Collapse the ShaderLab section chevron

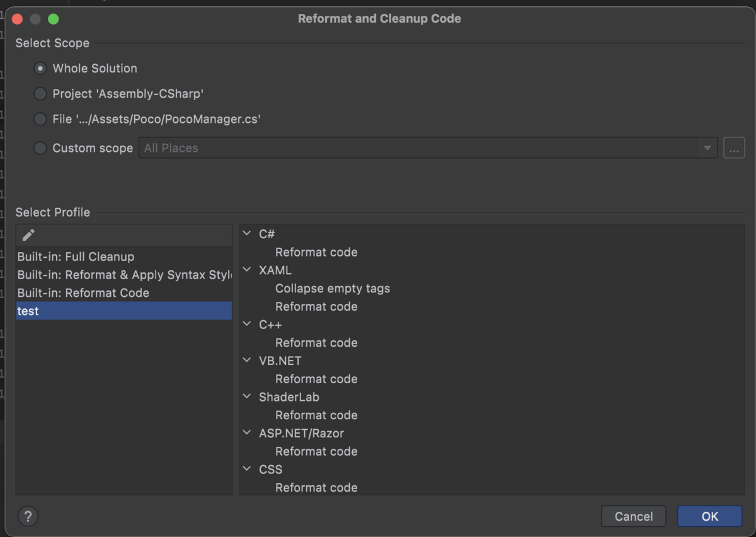coord(247,397)
